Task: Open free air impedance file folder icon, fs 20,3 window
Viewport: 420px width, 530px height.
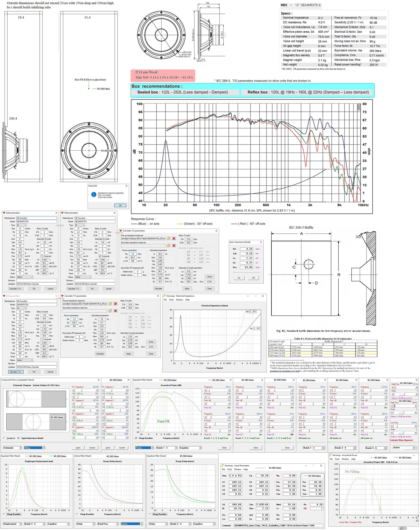Action: point(169,238)
